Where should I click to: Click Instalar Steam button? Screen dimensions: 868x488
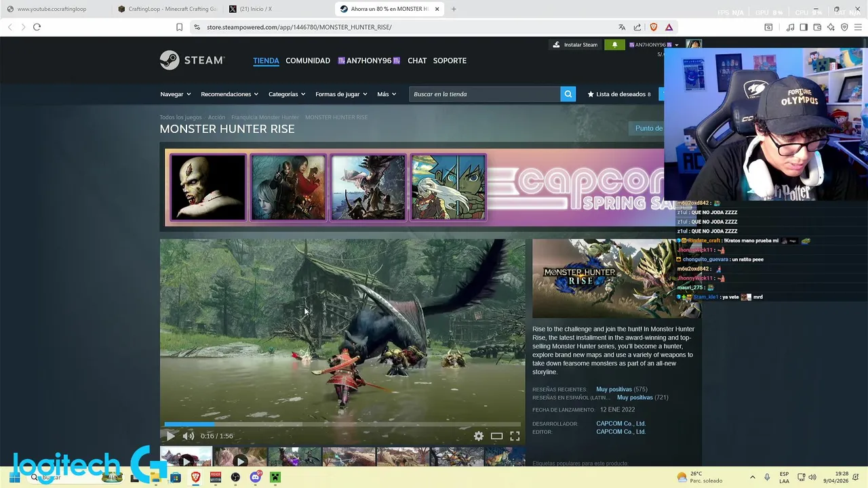(575, 45)
